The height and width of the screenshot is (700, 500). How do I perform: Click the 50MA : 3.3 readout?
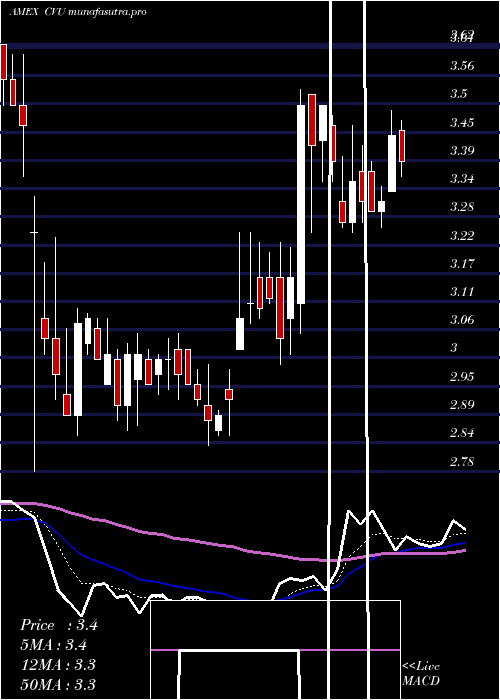coord(58,684)
